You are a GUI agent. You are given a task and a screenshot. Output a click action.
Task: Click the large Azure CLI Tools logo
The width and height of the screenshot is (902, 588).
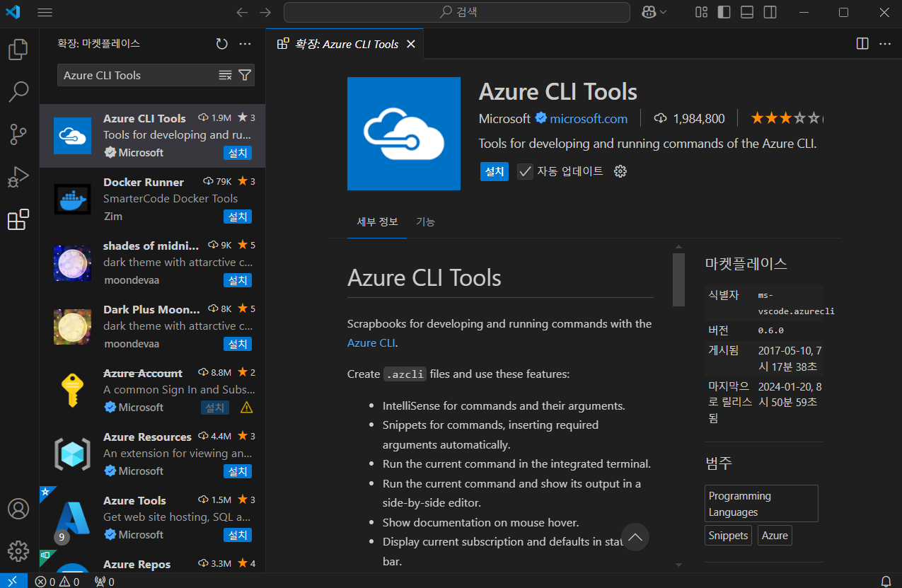(x=404, y=134)
